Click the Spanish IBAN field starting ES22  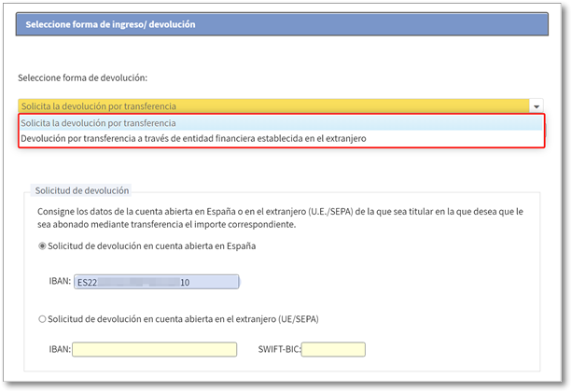point(156,281)
